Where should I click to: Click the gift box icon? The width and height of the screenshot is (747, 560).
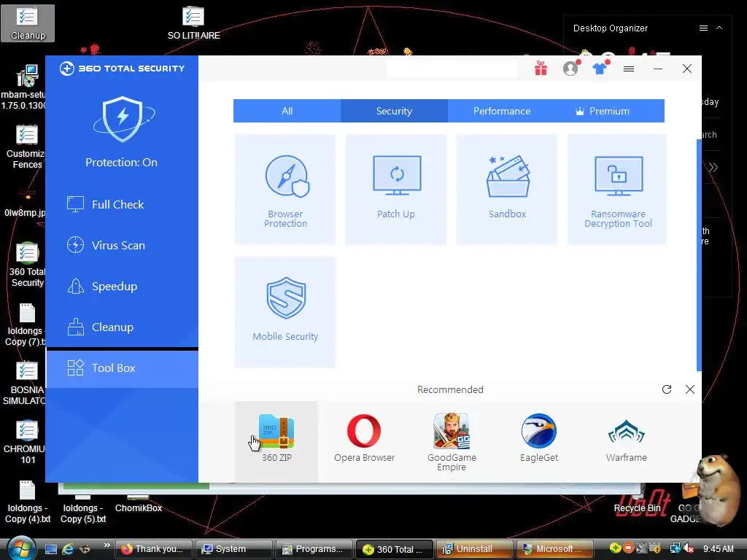click(541, 69)
